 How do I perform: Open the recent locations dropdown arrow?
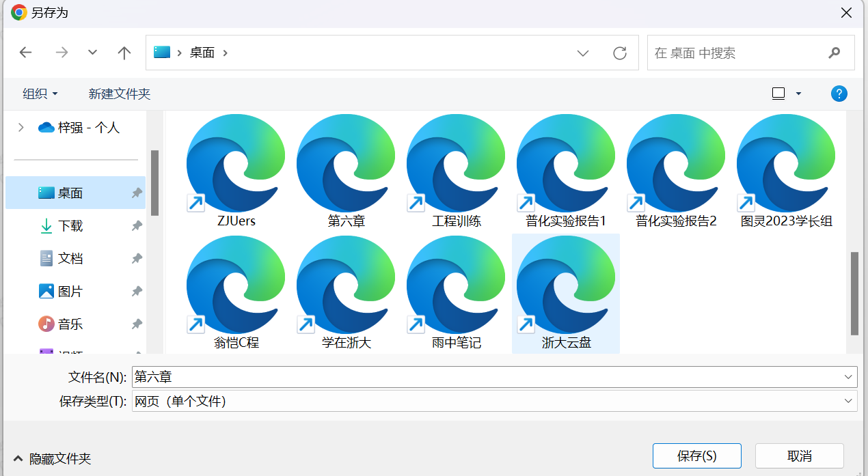(93, 53)
